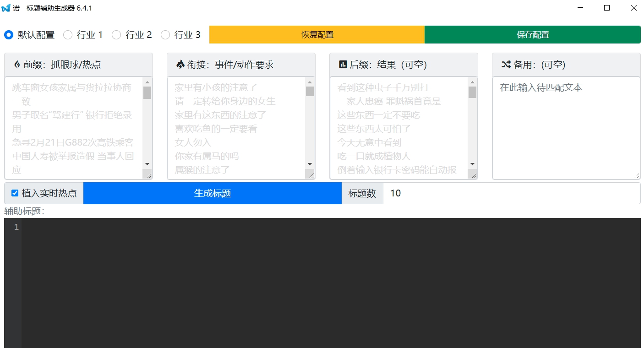Image resolution: width=644 pixels, height=348 pixels.
Task: Select the 默认配置 radio button
Action: (8, 34)
